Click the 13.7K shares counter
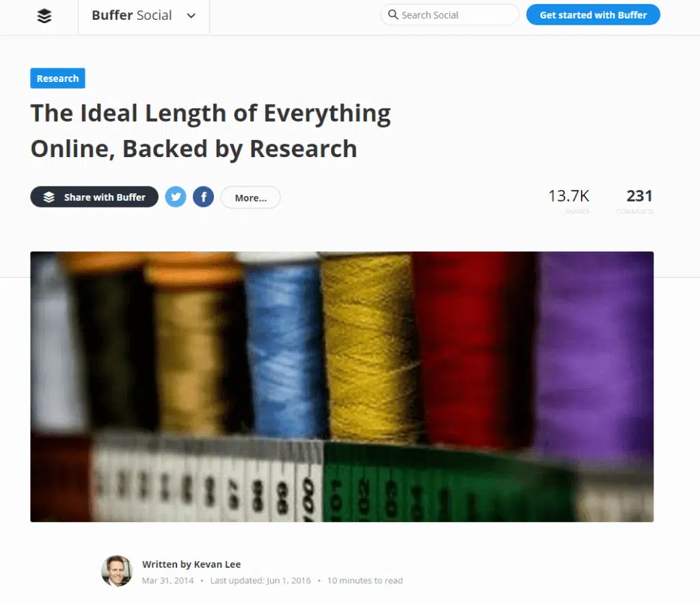The image size is (700, 606). click(569, 201)
